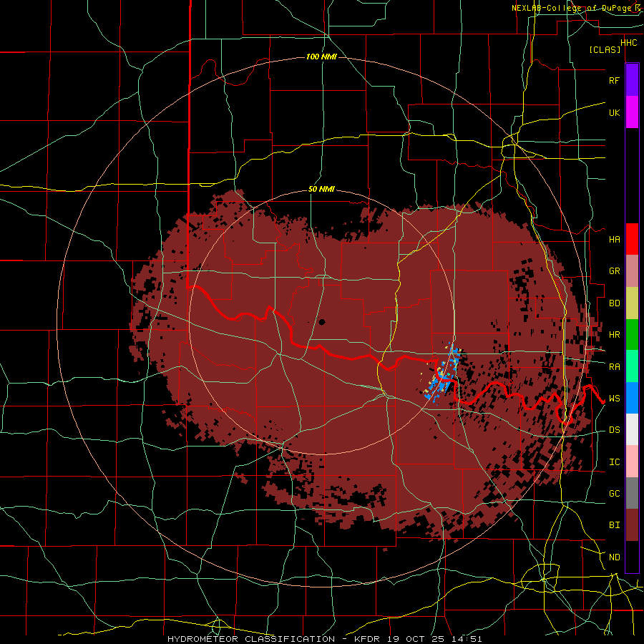The image size is (644, 644).
Task: Click the HA legend label
Action: pos(614,240)
